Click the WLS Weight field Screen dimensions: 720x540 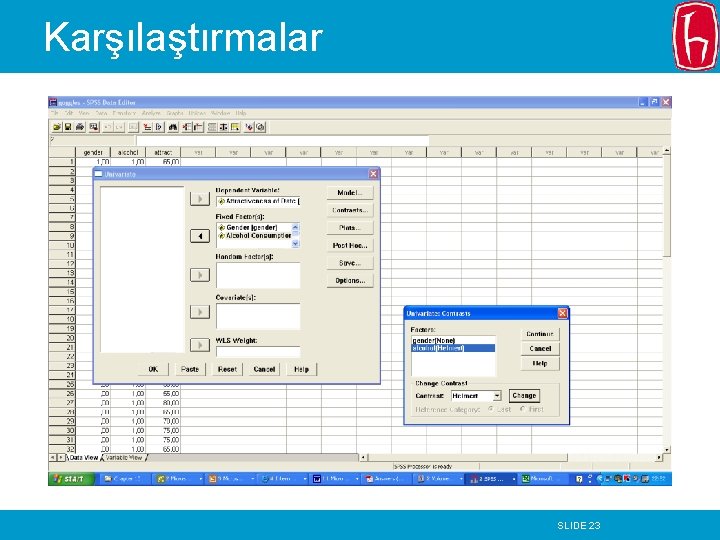tap(258, 352)
